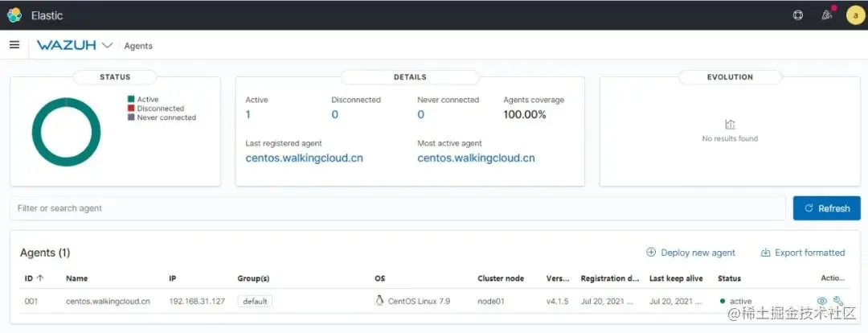Open the newsfeed notifications icon
Viewport: 868px width, 333px height.
[x=827, y=15]
